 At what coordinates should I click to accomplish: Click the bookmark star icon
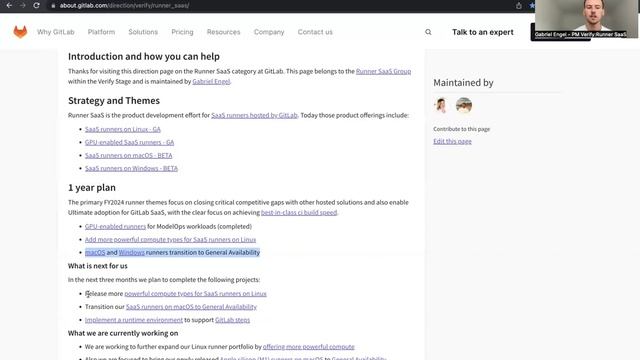[x=532, y=6]
